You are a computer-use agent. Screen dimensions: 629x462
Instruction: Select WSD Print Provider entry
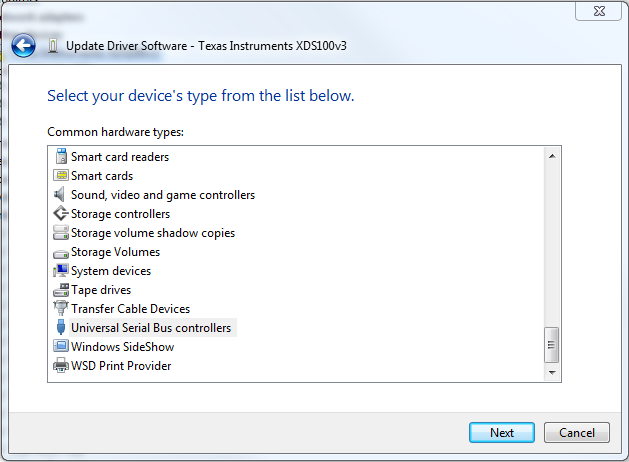(121, 366)
